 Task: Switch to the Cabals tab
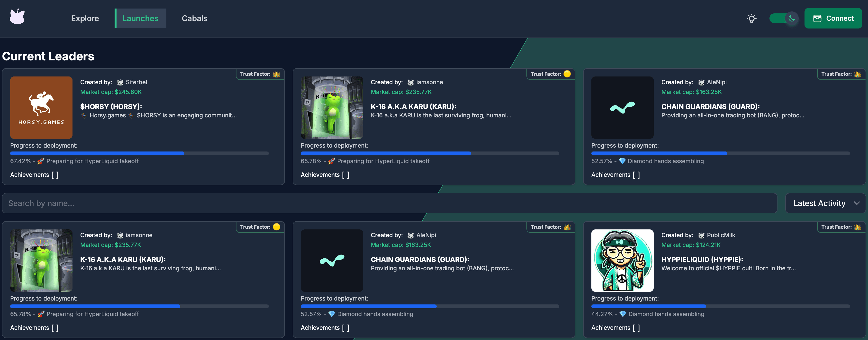click(194, 19)
